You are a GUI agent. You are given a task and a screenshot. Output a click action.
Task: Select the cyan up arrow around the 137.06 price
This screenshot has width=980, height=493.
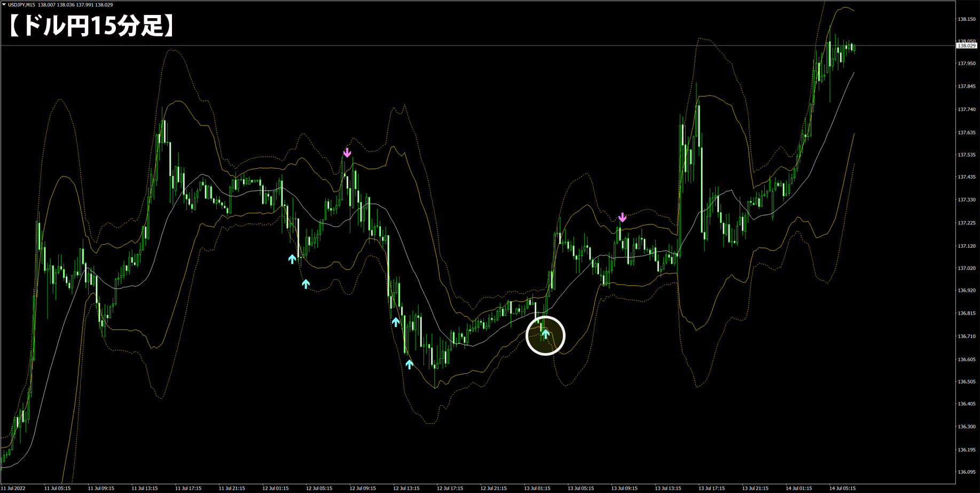pyautogui.click(x=292, y=259)
